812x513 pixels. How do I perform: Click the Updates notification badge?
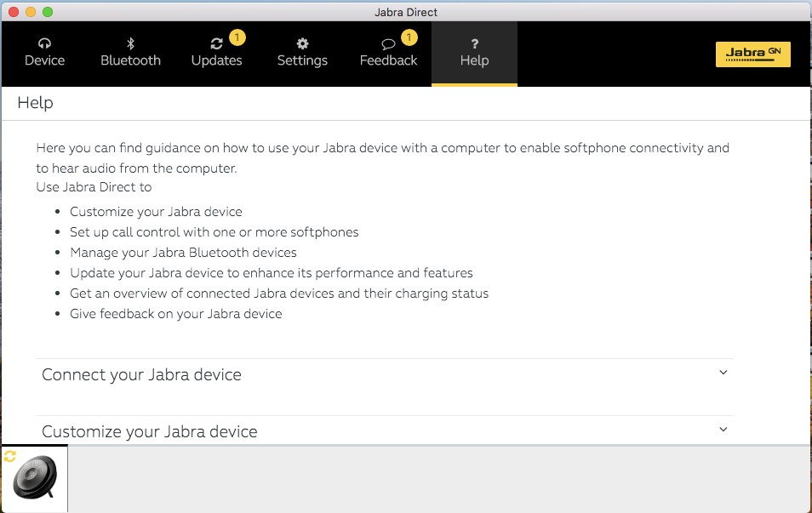(x=237, y=37)
